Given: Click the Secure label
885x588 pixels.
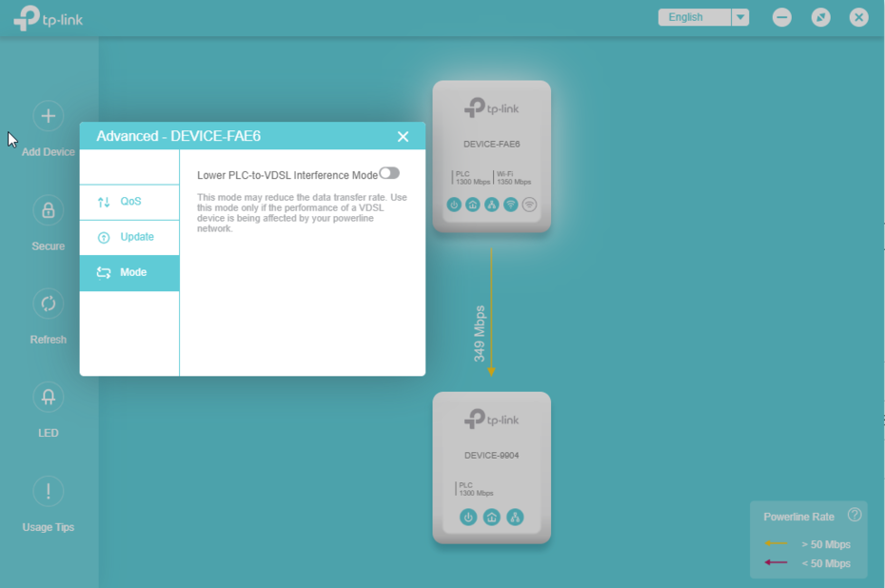Looking at the screenshot, I should [48, 246].
